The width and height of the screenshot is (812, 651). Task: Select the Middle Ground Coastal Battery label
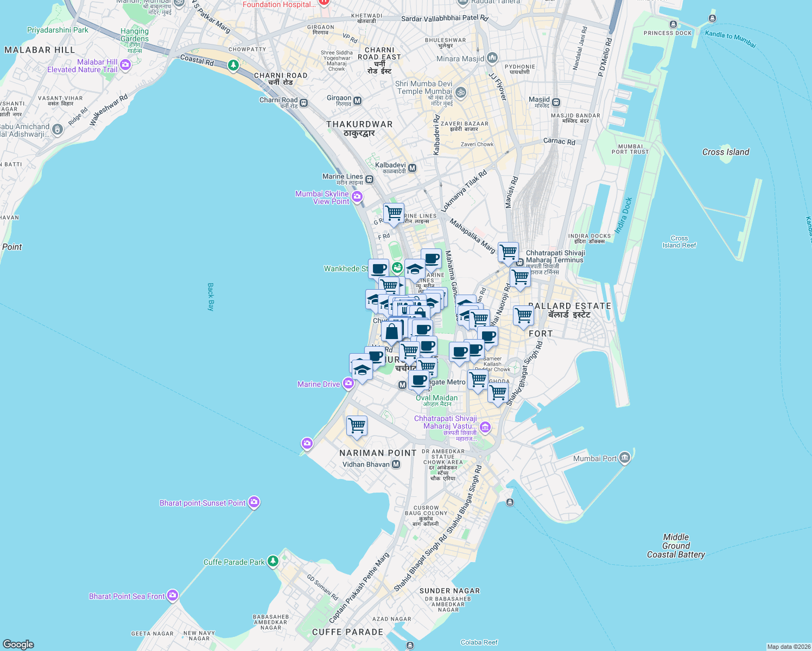point(676,546)
